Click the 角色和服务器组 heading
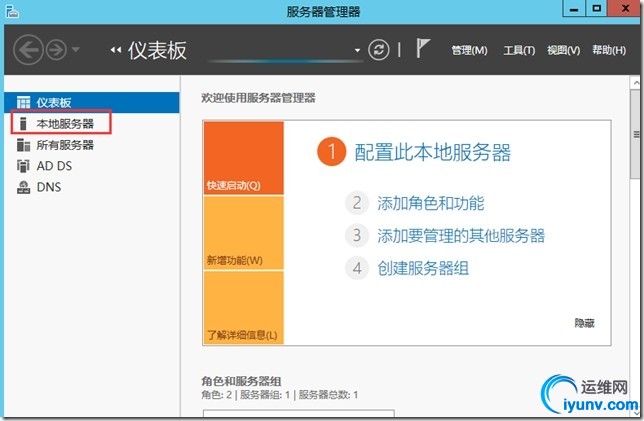Screen dimensions: 644x421 (x=241, y=381)
